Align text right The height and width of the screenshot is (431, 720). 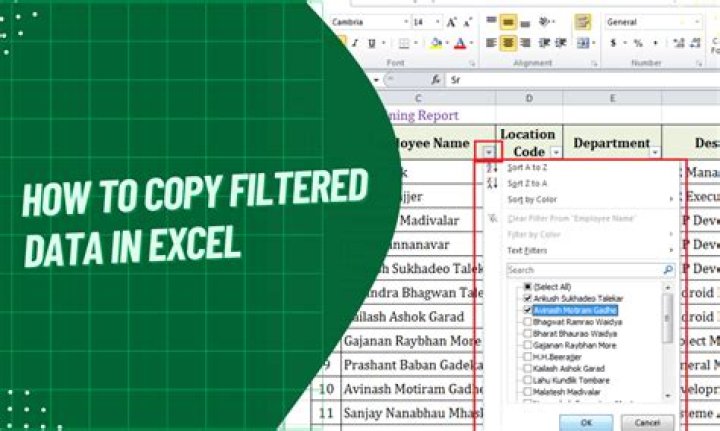tap(525, 43)
